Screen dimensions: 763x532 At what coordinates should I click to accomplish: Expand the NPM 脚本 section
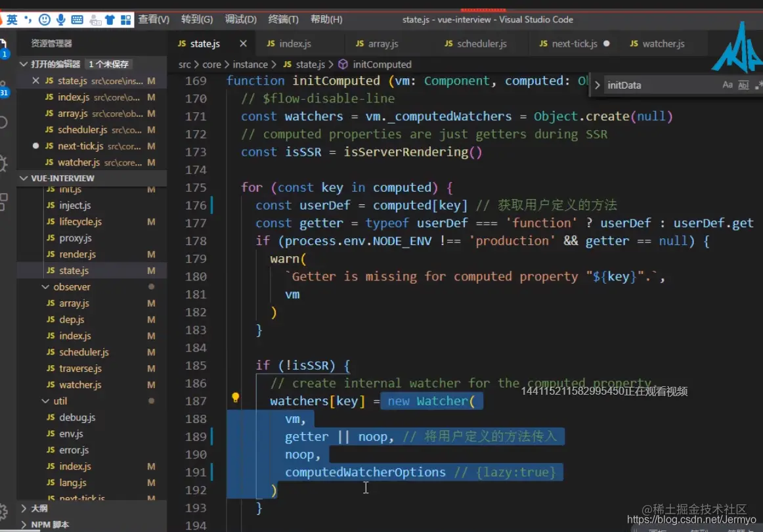pyautogui.click(x=24, y=524)
